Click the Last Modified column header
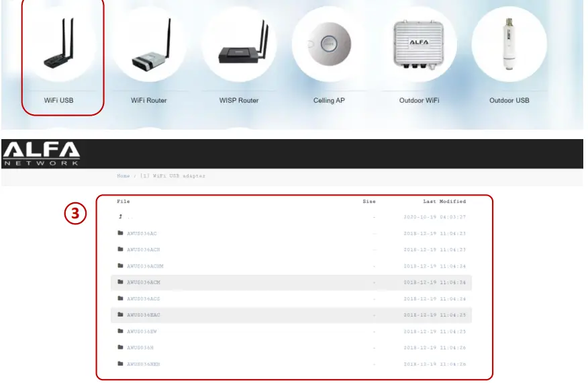 click(x=444, y=202)
